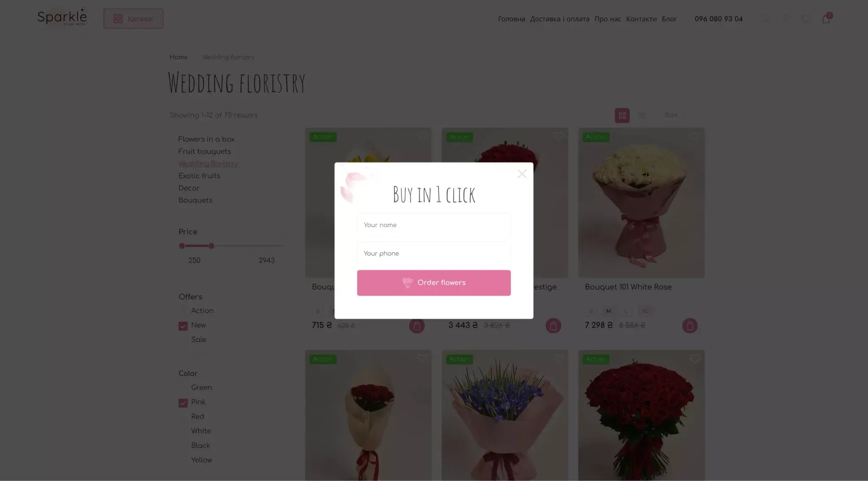Uncheck the Pink color filter
Screen dimensions: 868x481
point(183,403)
